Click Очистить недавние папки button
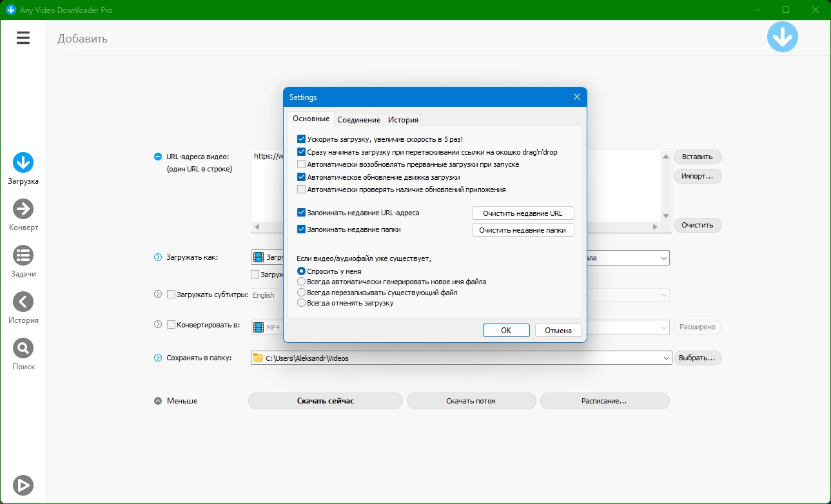 [x=523, y=230]
